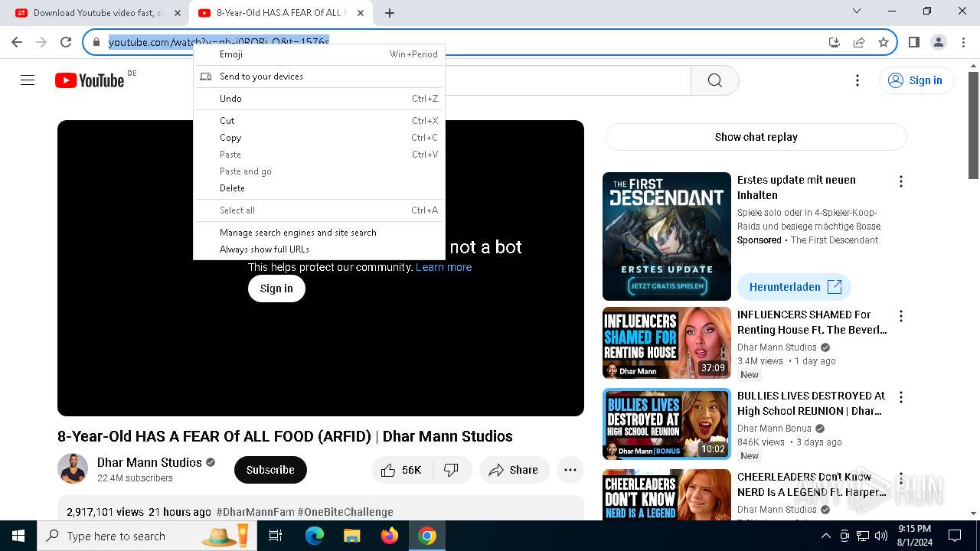Open The First Descendant ad thumbnail
This screenshot has height=551, width=980.
667,236
